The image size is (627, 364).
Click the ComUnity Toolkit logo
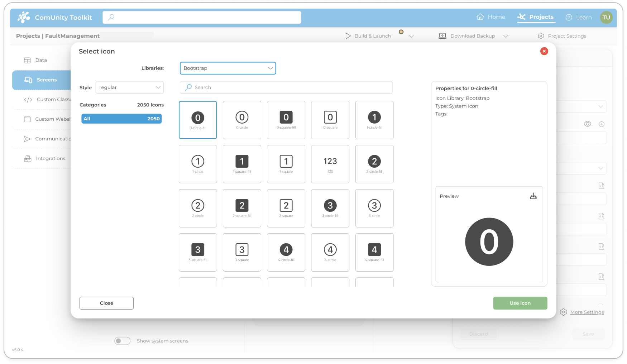click(x=24, y=17)
